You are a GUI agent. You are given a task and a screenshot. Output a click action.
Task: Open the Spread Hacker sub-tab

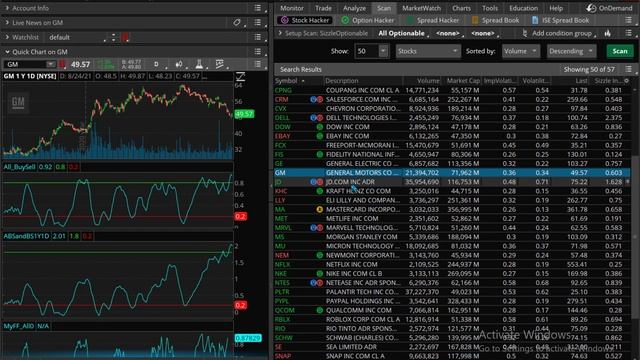pyautogui.click(x=433, y=20)
